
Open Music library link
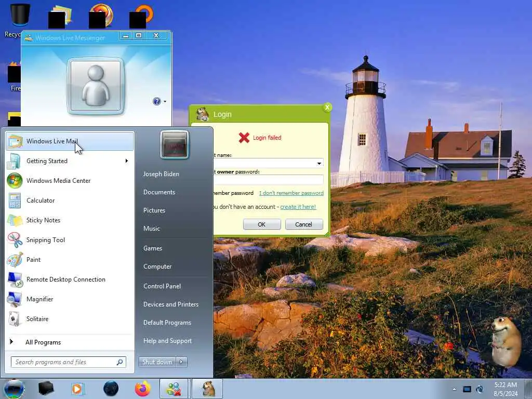151,229
